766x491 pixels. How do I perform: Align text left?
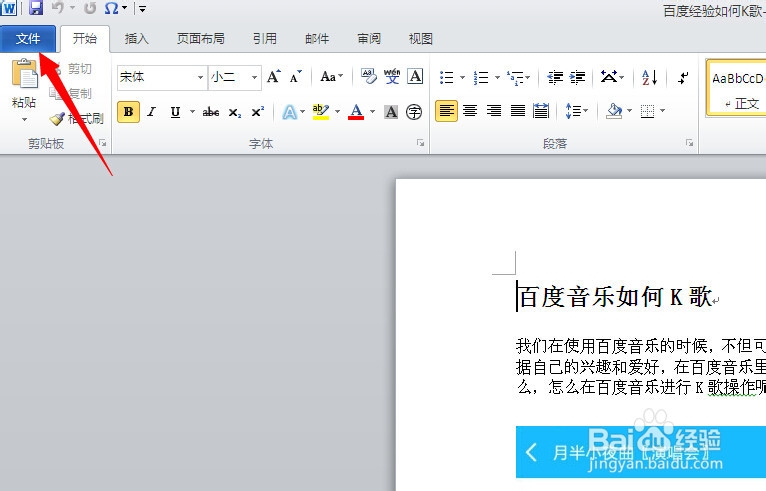(x=447, y=111)
